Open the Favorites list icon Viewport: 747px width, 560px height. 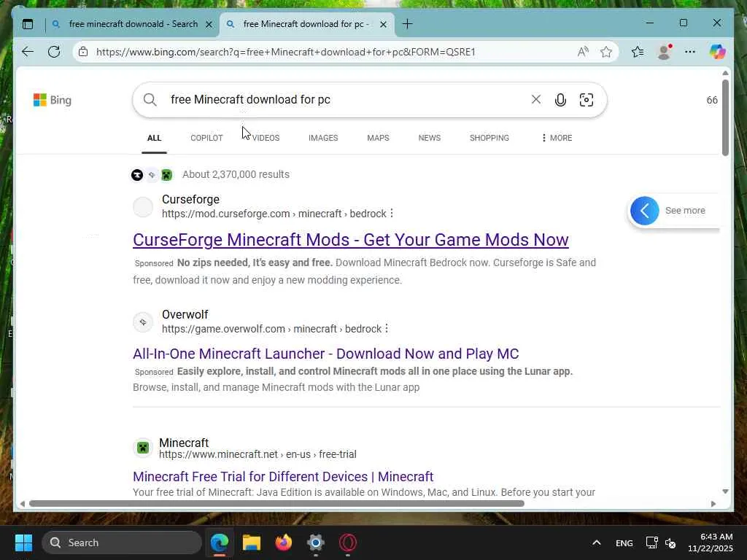pos(638,52)
